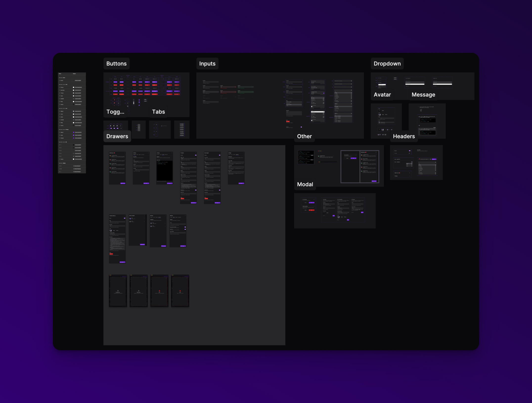Click the variable icon beside Primary text color row
Viewport: 532px width, 403px height.
click(60, 87)
